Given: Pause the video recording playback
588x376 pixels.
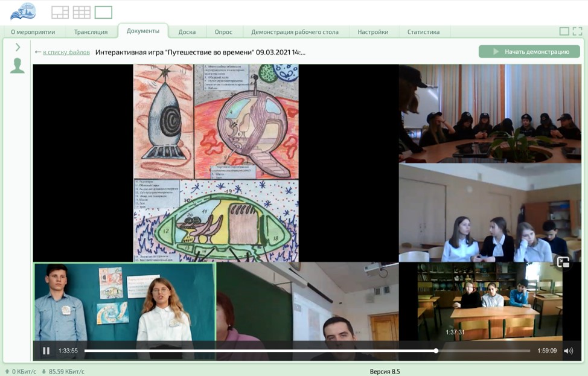Looking at the screenshot, I should point(46,351).
